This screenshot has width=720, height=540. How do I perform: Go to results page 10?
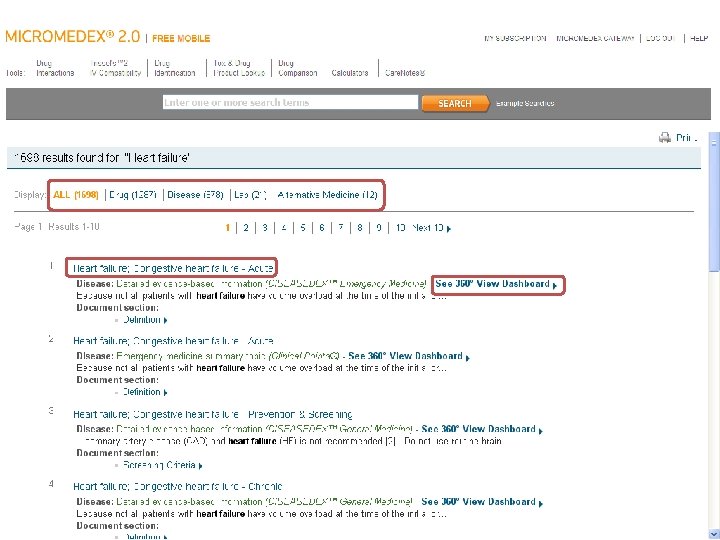click(400, 228)
